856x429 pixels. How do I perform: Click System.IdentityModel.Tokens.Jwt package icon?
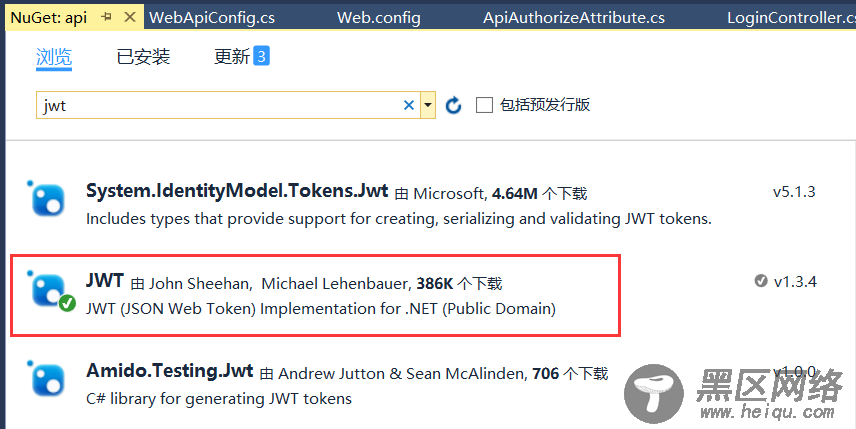[46, 199]
